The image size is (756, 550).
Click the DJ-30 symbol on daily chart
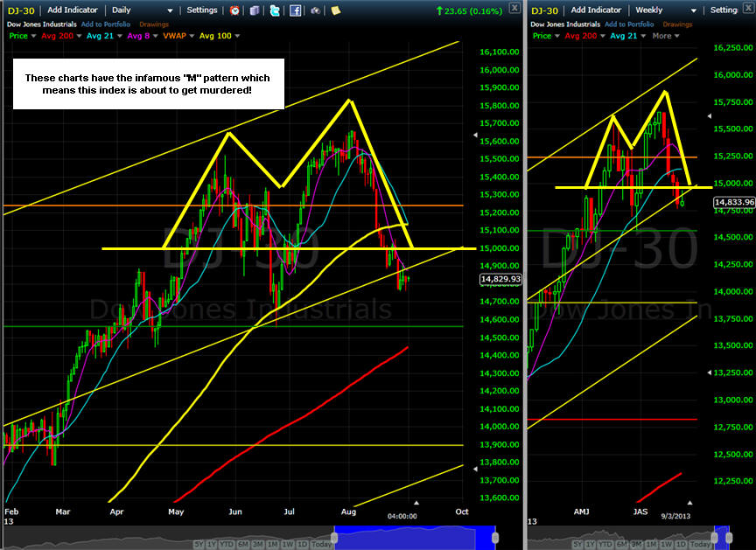(x=17, y=10)
